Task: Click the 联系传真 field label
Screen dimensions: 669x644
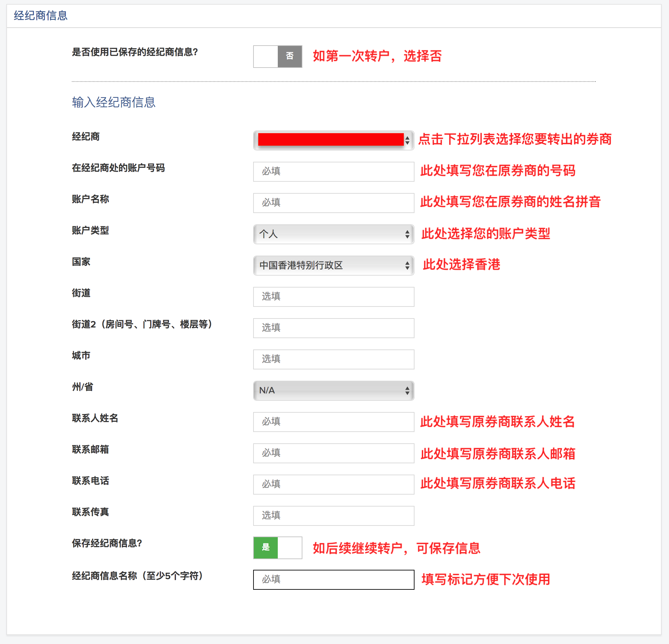Action: click(x=90, y=512)
